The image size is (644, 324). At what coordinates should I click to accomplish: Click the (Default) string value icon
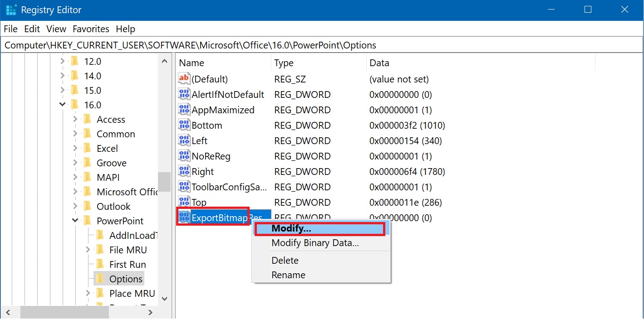tap(184, 79)
